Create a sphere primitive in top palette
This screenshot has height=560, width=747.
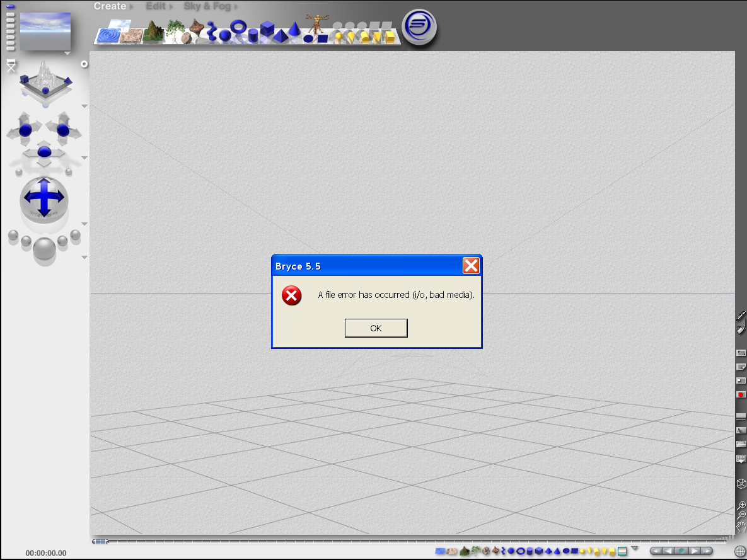coord(225,35)
